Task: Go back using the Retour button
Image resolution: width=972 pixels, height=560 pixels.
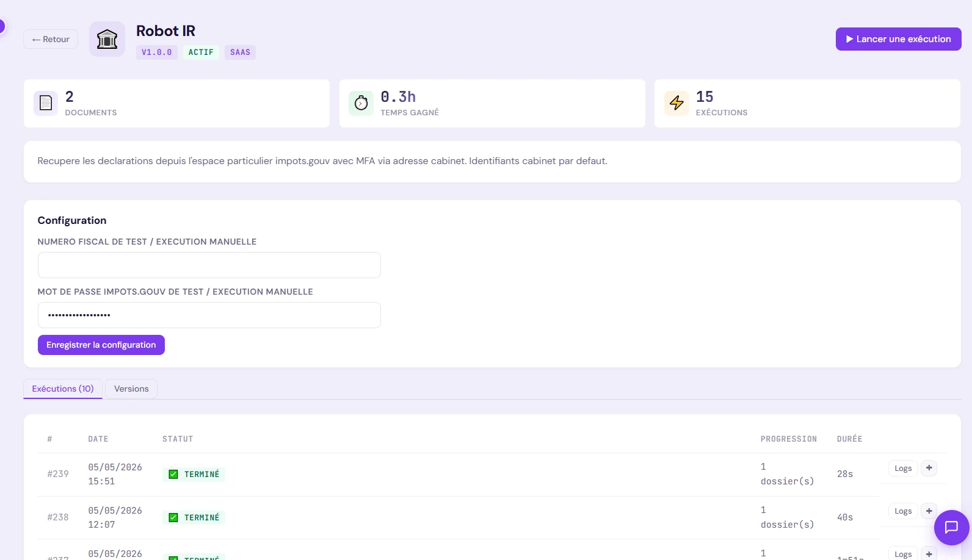Action: 51,39
